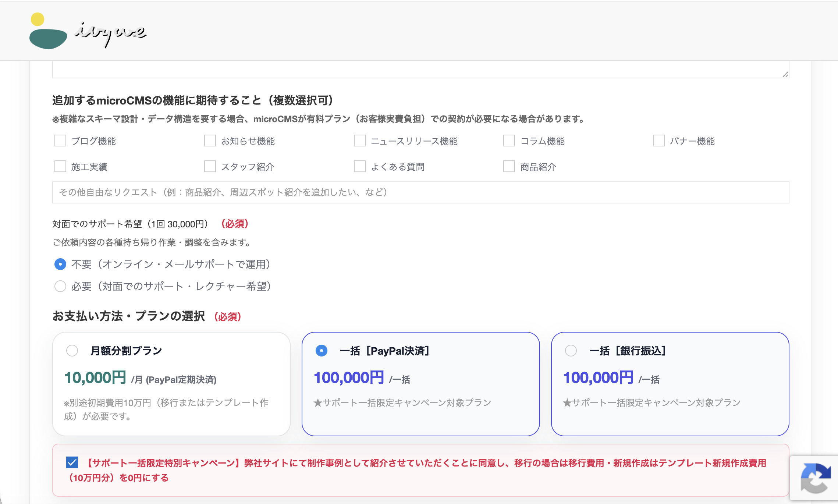
Task: Click the 対面でのサポート希望 label
Action: pos(131,224)
